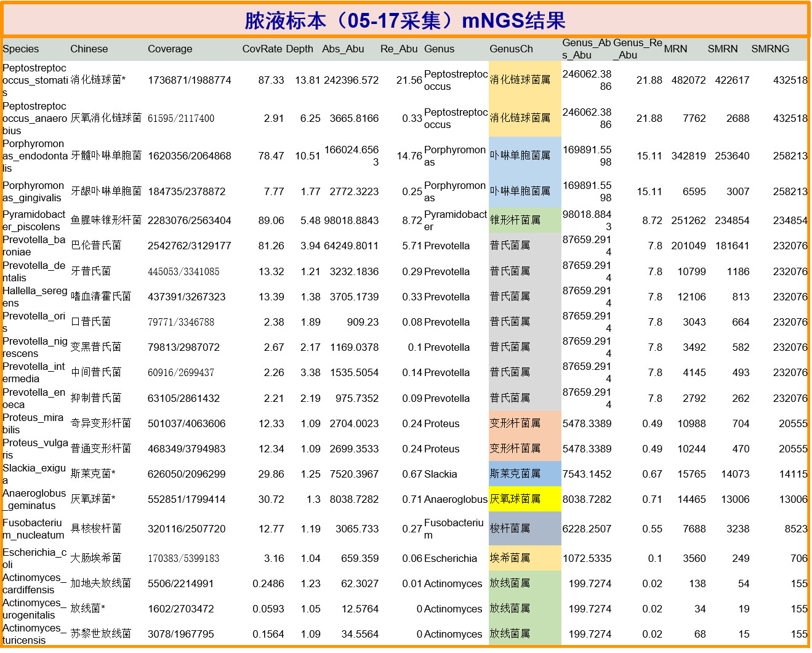Click Chinese name 鱼腥味锥形杆菌

pos(106,220)
